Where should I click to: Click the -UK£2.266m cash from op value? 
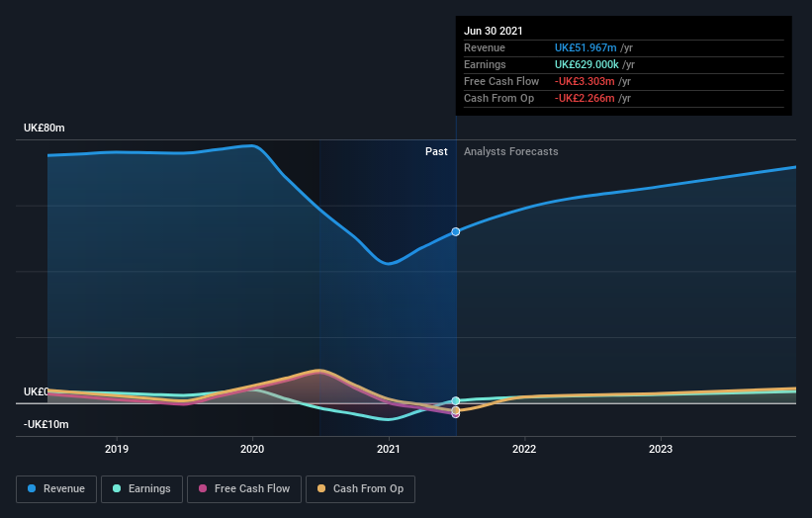[x=585, y=98]
